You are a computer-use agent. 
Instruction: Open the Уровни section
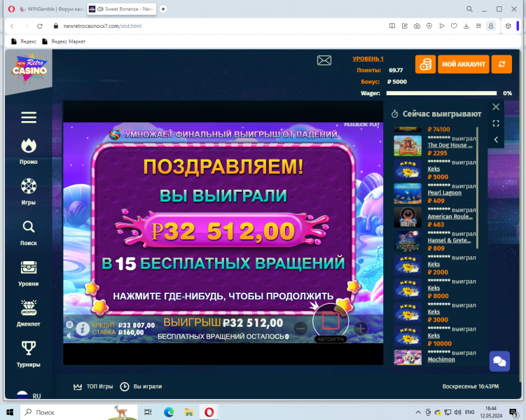pos(29,273)
